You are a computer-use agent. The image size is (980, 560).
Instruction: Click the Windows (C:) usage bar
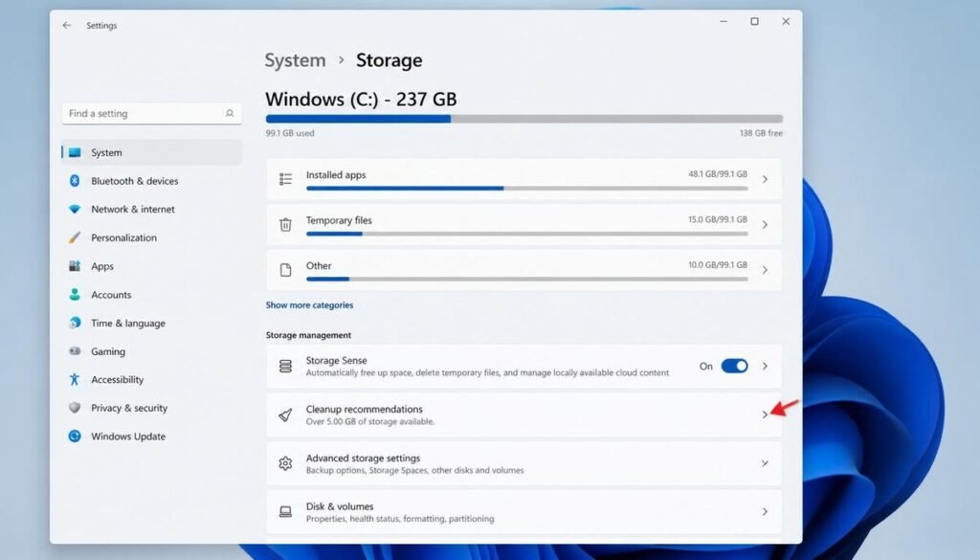tap(523, 119)
